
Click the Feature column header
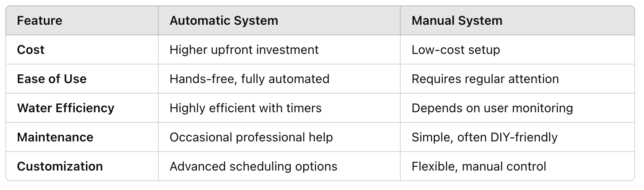coord(39,20)
